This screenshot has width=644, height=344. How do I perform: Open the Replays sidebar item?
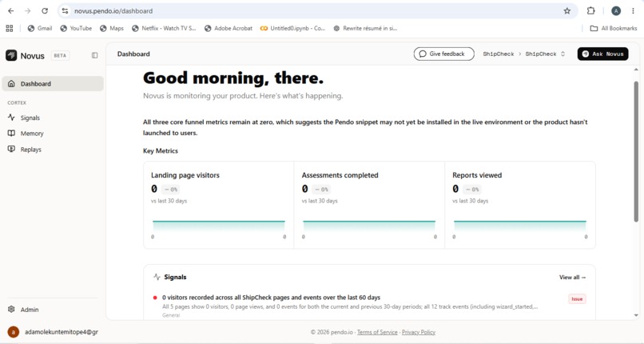pos(53,150)
